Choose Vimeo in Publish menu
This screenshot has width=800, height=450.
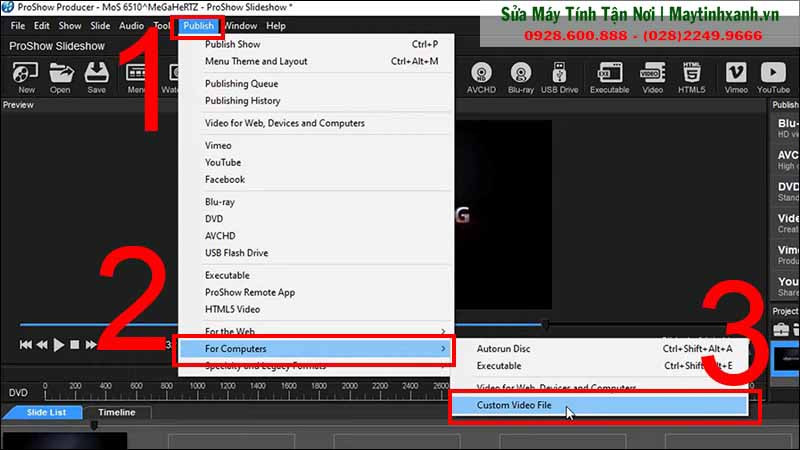click(x=316, y=145)
